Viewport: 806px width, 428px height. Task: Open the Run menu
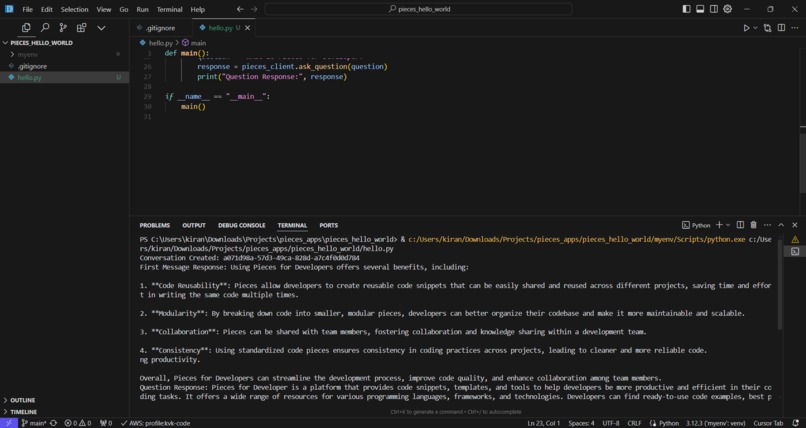pos(142,9)
